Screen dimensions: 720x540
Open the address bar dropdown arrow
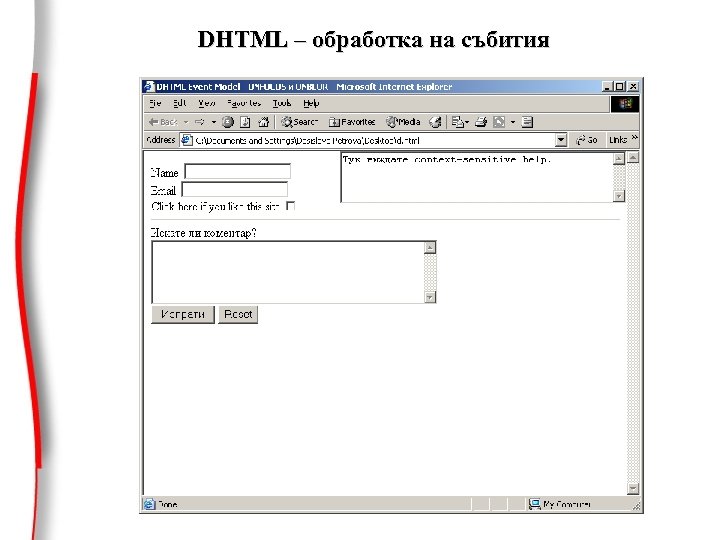click(x=561, y=140)
